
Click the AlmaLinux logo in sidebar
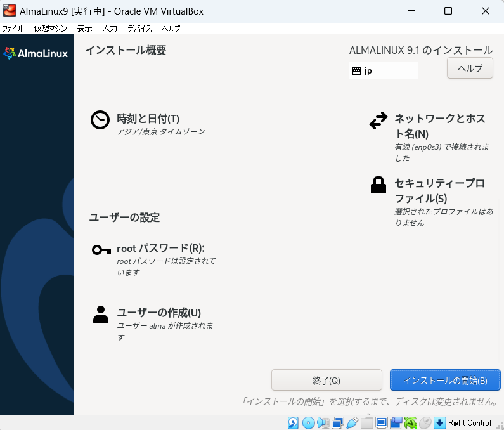tap(36, 53)
